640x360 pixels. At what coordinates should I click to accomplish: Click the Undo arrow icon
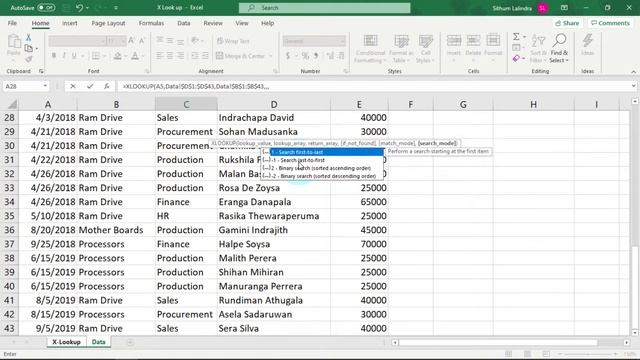coord(79,7)
